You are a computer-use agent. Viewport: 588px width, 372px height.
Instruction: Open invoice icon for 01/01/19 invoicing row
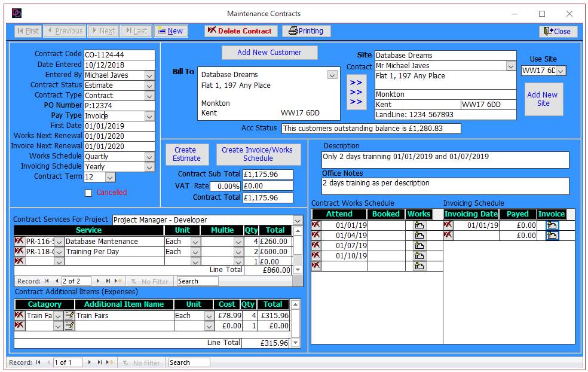pyautogui.click(x=552, y=225)
